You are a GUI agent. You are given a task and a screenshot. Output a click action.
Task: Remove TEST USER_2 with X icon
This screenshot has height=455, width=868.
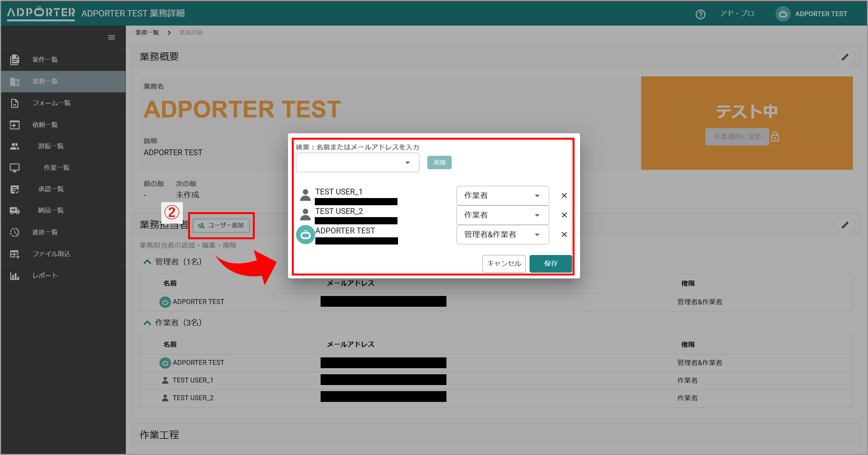564,215
